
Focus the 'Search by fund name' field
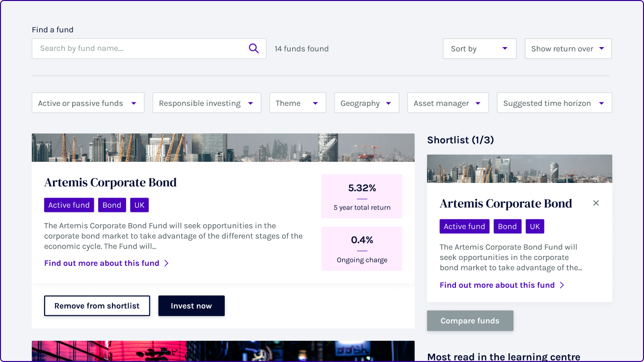[x=149, y=49]
